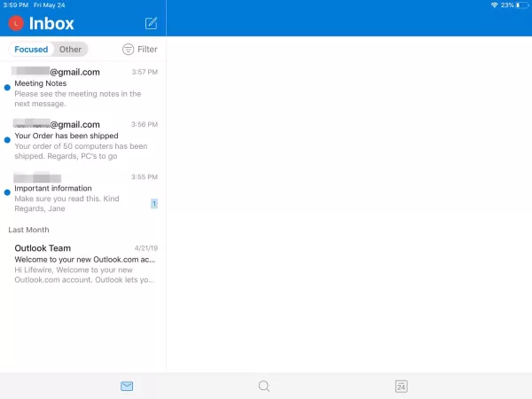Switch to the Focused inbox
Image resolution: width=532 pixels, height=399 pixels.
[31, 50]
